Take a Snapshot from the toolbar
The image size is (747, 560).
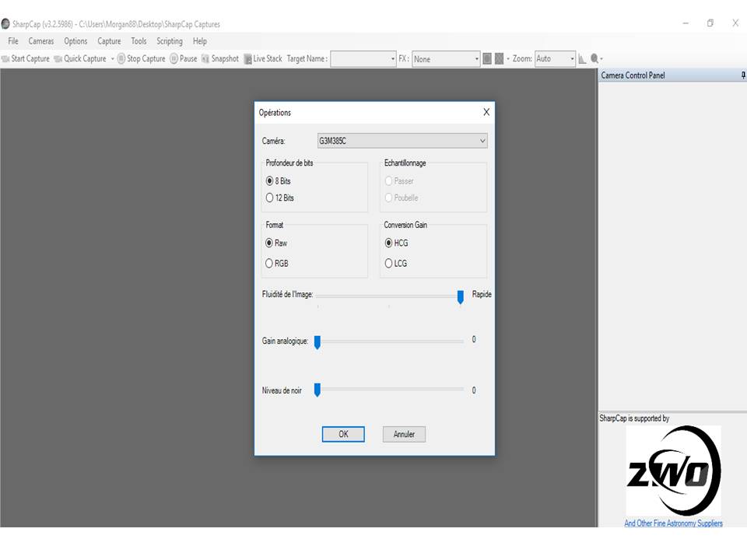pyautogui.click(x=219, y=59)
